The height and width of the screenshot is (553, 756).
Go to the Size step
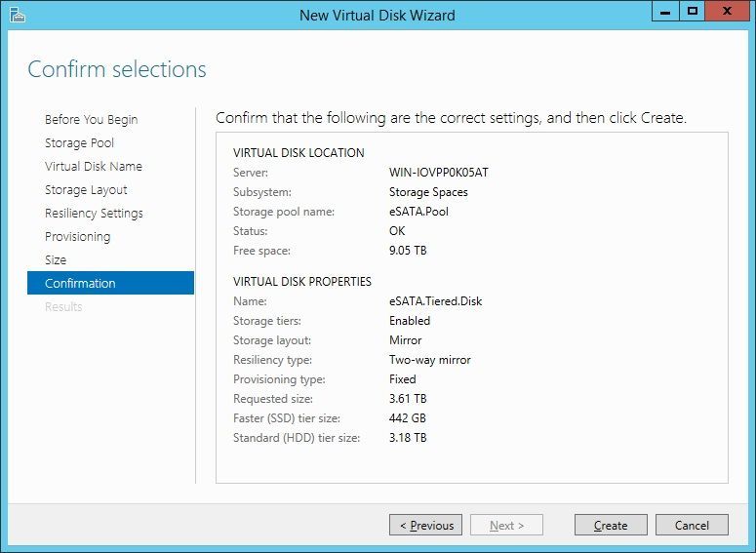tap(56, 259)
